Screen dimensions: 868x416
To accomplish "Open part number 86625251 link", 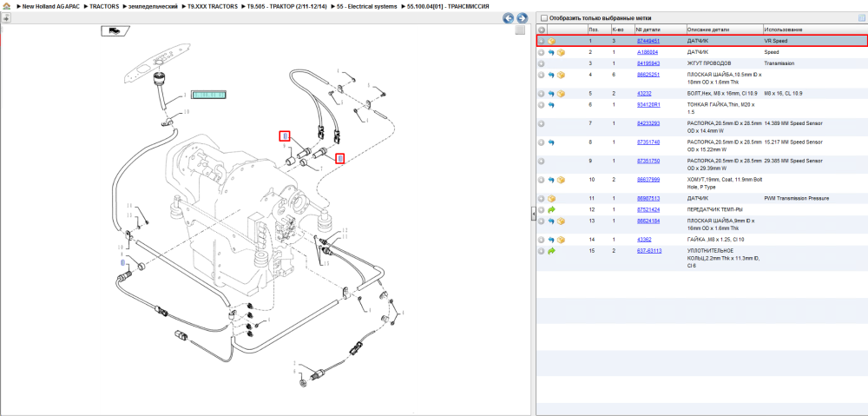I will (x=648, y=74).
